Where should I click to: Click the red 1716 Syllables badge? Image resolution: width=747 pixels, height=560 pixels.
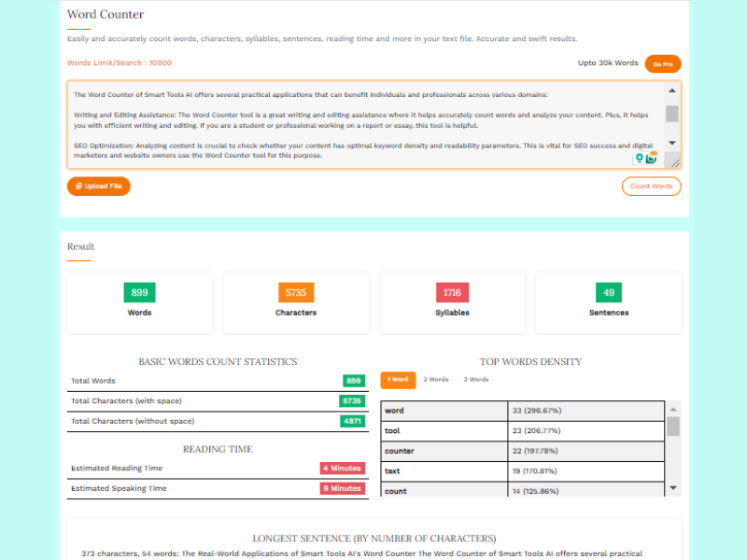point(452,292)
